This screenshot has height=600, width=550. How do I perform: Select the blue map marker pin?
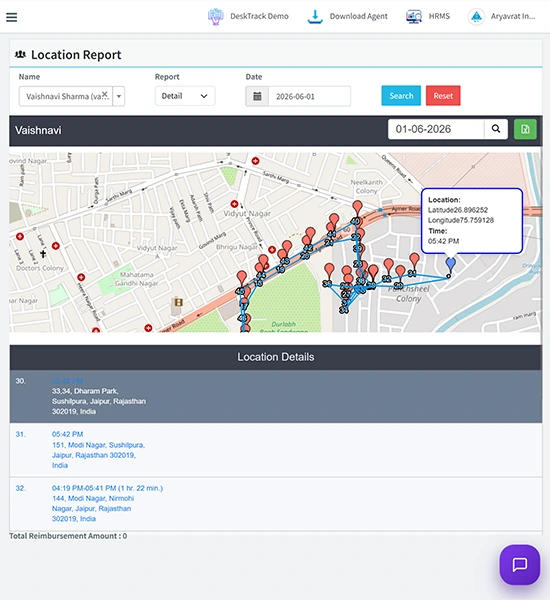450,264
